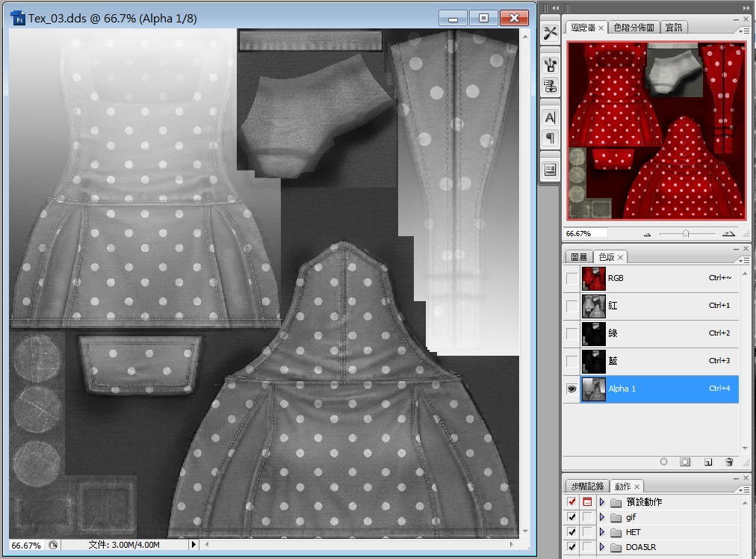756x559 pixels.
Task: Expand the gif action set
Action: [601, 517]
